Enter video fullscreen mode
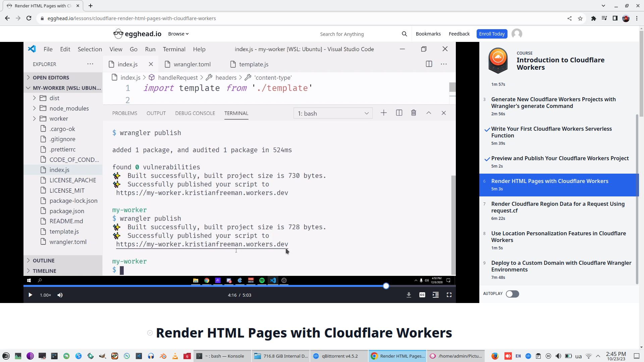644x362 pixels. (x=449, y=295)
